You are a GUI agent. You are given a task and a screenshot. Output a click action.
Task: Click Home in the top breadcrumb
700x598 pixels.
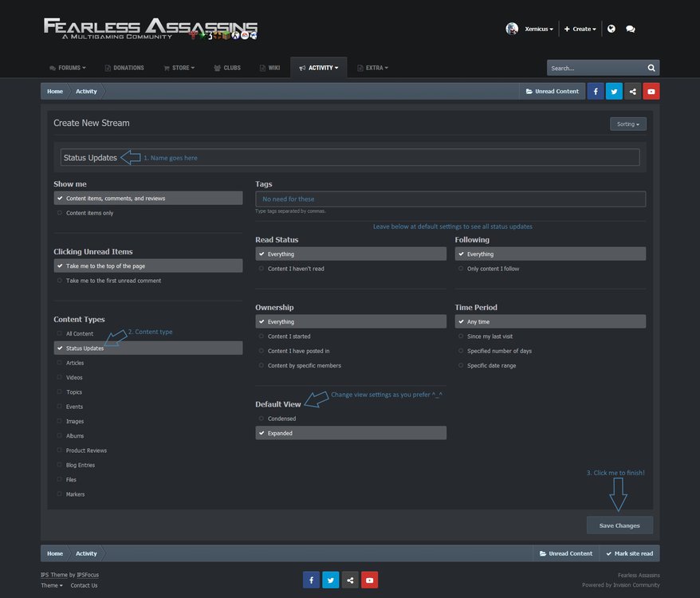click(x=55, y=91)
